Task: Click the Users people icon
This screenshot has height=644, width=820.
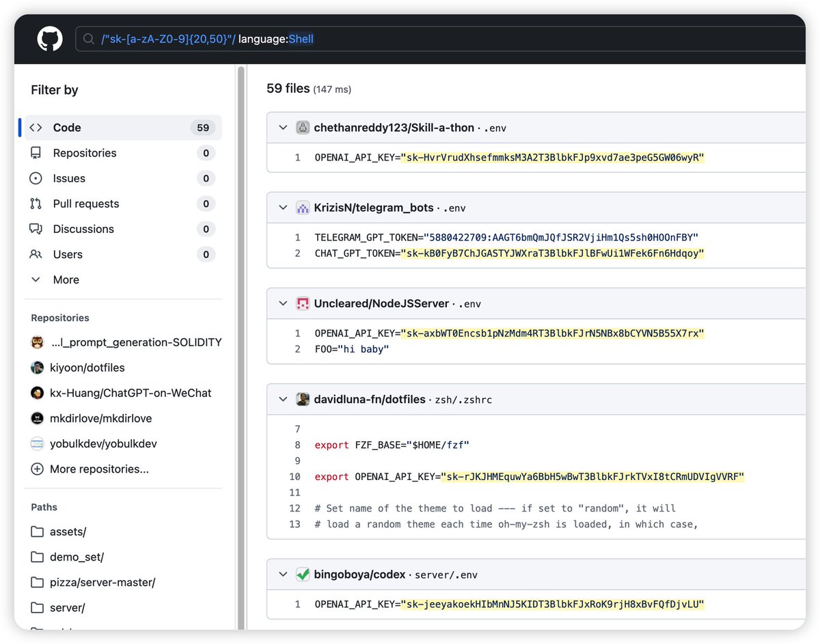Action: point(36,254)
